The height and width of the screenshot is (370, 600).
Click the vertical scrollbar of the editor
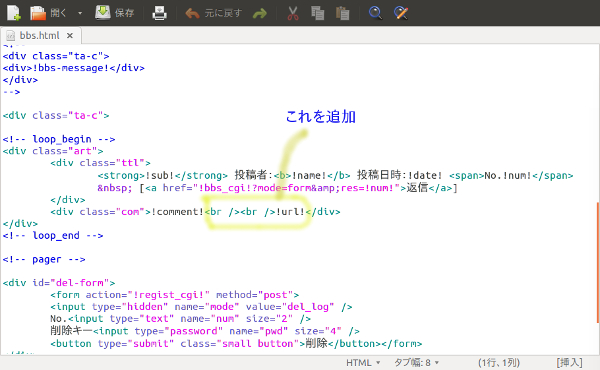(x=597, y=262)
